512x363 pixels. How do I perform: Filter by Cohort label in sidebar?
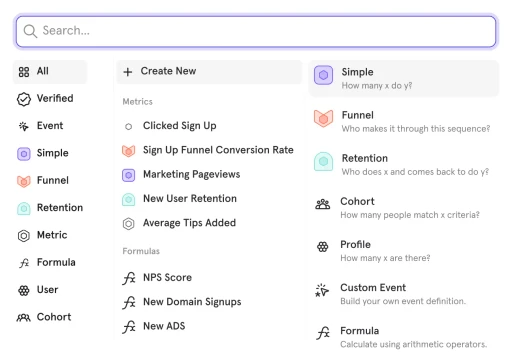point(54,317)
